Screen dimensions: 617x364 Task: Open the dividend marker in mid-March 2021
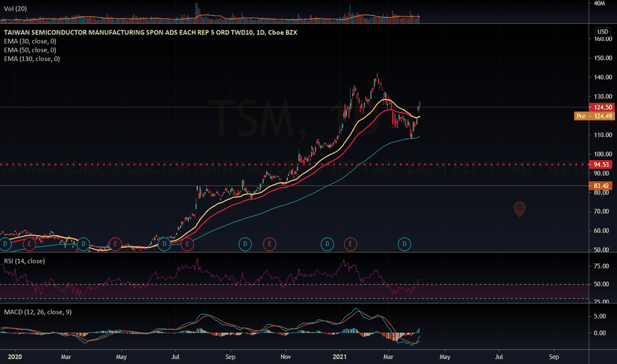pyautogui.click(x=404, y=244)
